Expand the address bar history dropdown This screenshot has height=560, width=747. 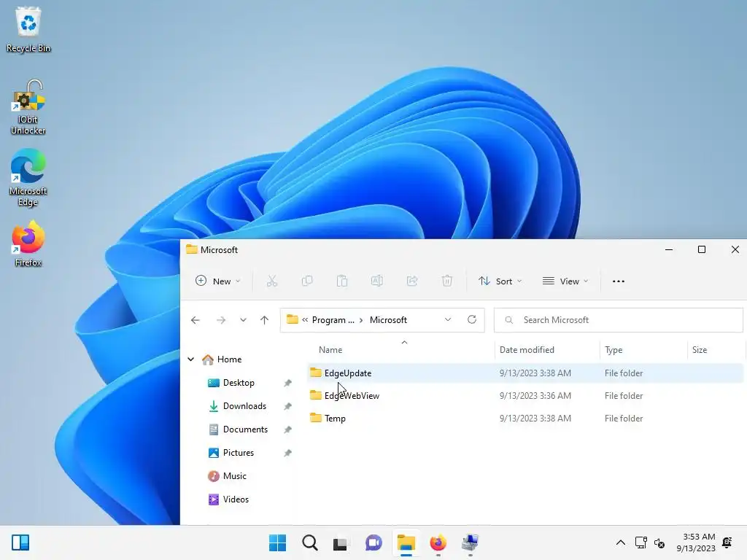click(448, 319)
